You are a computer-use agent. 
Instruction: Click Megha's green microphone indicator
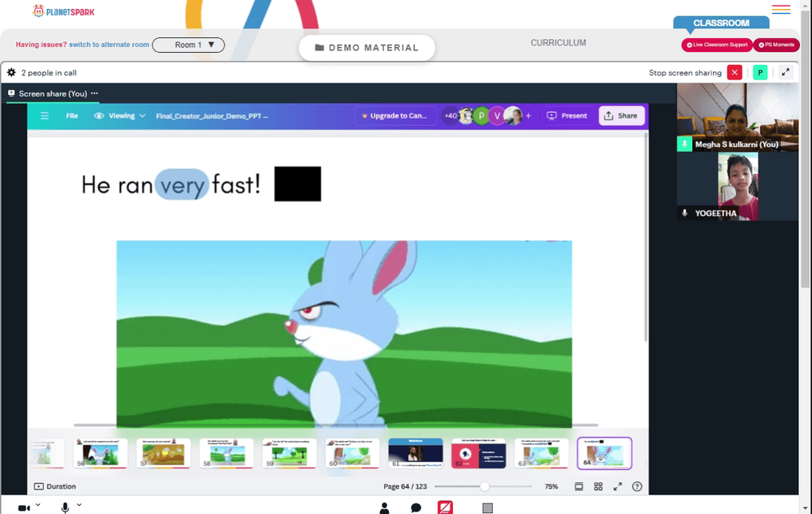684,145
